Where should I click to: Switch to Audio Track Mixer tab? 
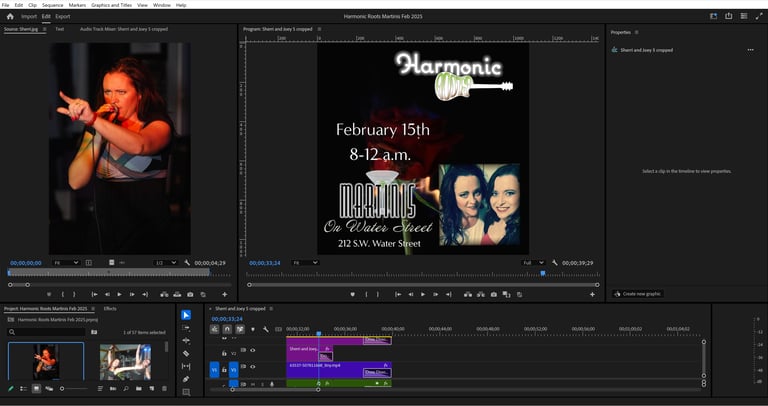124,29
